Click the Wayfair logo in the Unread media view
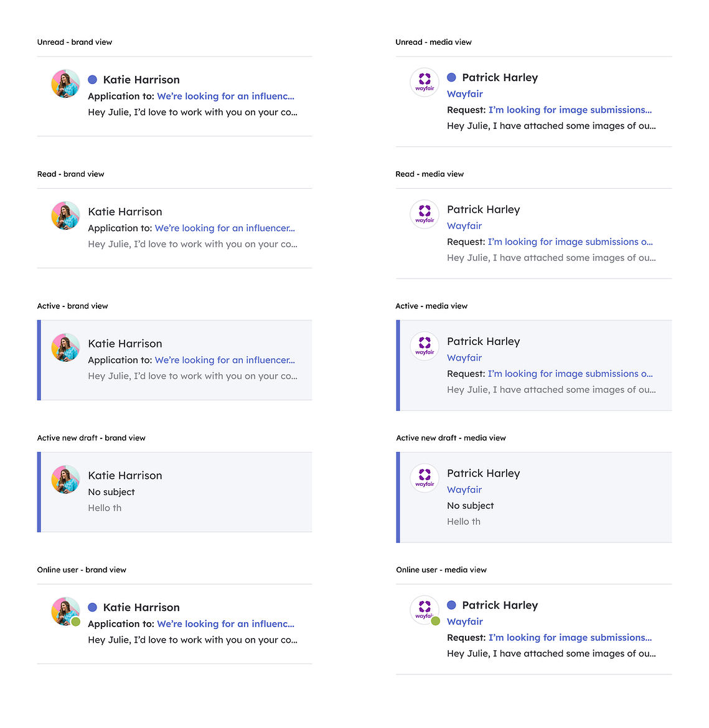The image size is (709, 728). (425, 82)
